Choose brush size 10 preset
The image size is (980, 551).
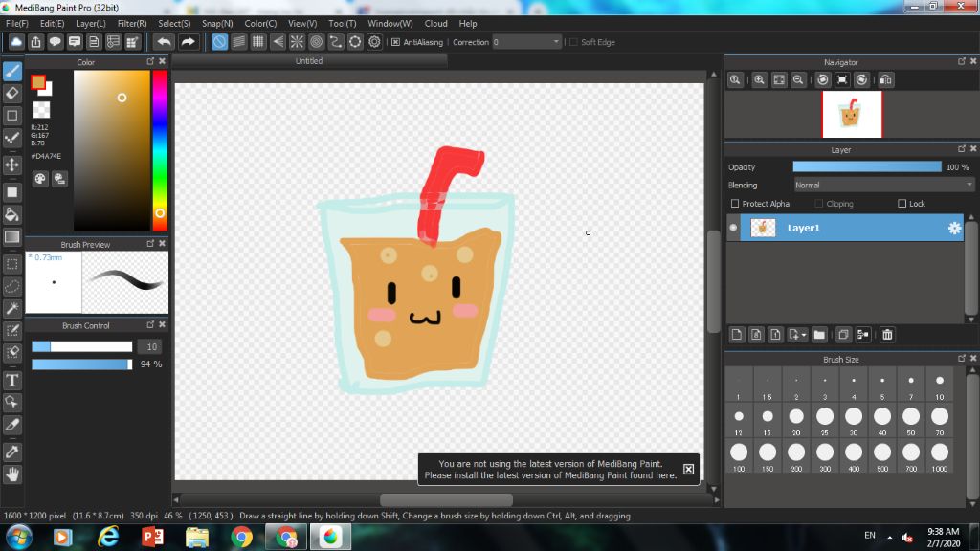[940, 386]
